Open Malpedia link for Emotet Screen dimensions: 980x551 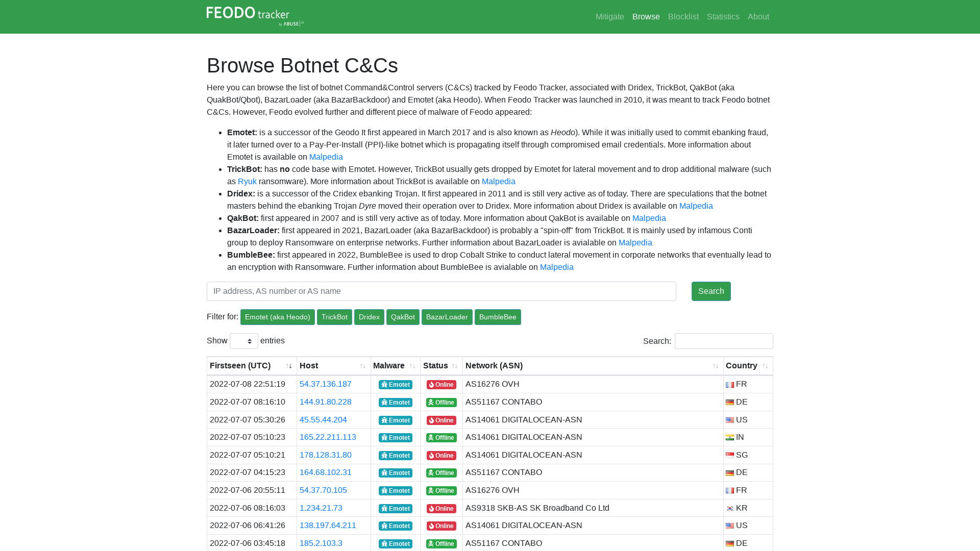pos(326,157)
